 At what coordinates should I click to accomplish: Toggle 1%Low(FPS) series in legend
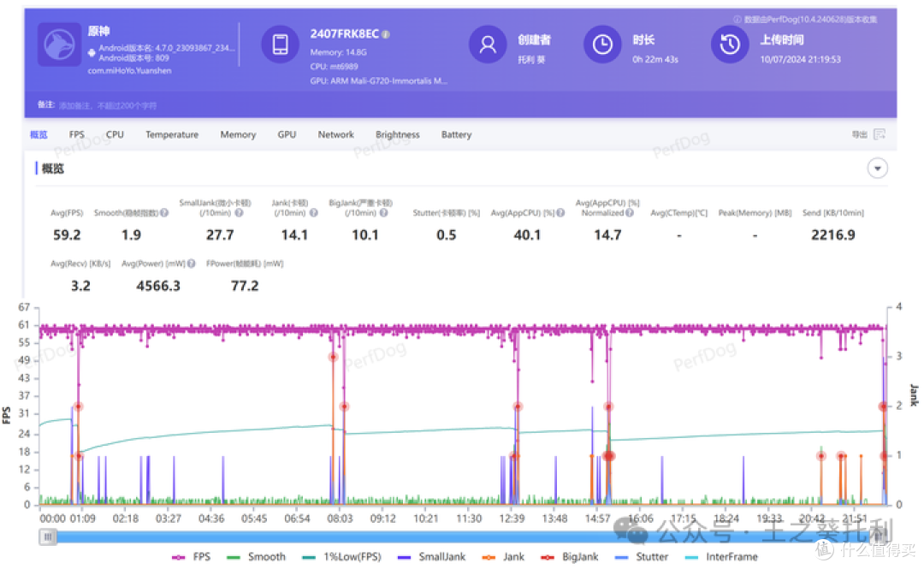pos(341,557)
